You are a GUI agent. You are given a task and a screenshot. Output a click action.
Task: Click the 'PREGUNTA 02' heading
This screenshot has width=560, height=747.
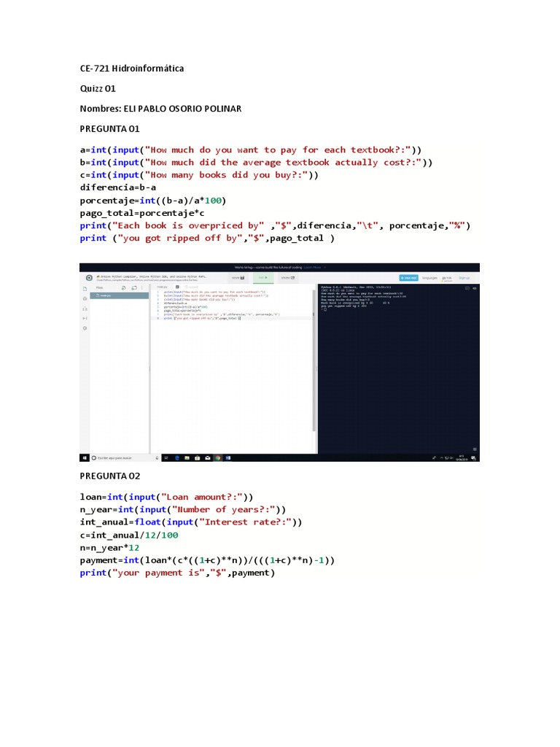[109, 476]
